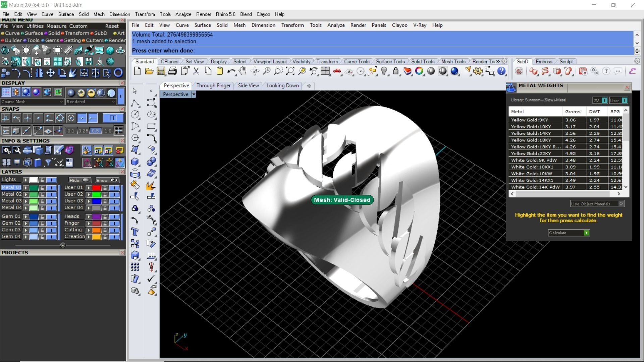This screenshot has height=362, width=644.
Task: Click the checkmark tool in left toolbar
Action: (x=151, y=279)
